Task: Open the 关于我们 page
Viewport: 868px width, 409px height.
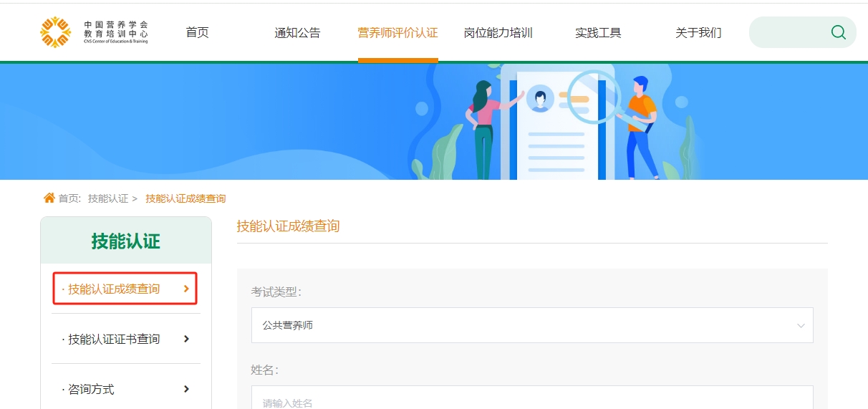Action: (698, 32)
